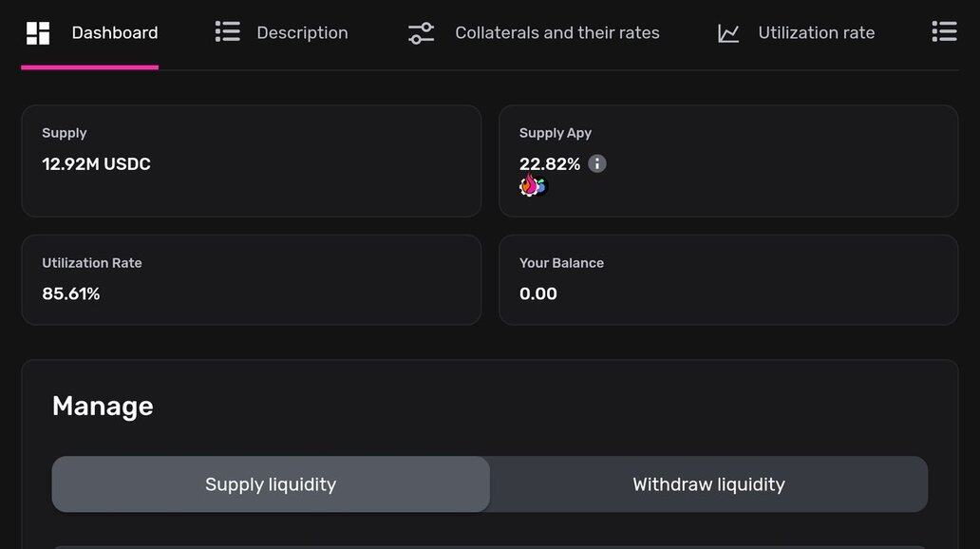
Task: Open Collaterals and their rates tab
Action: click(556, 33)
